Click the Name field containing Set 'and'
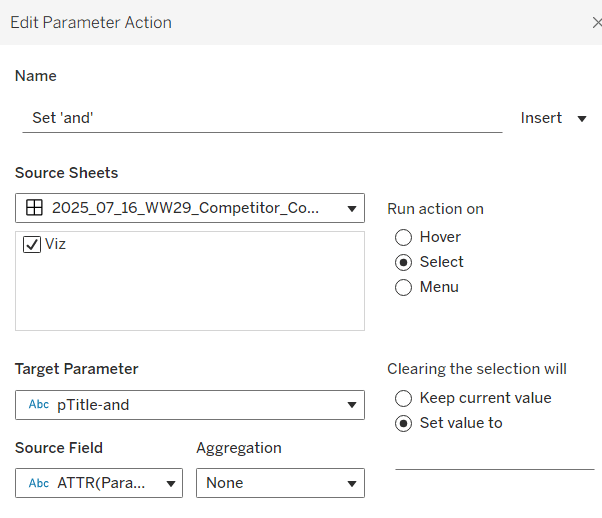602x518 pixels. point(260,118)
